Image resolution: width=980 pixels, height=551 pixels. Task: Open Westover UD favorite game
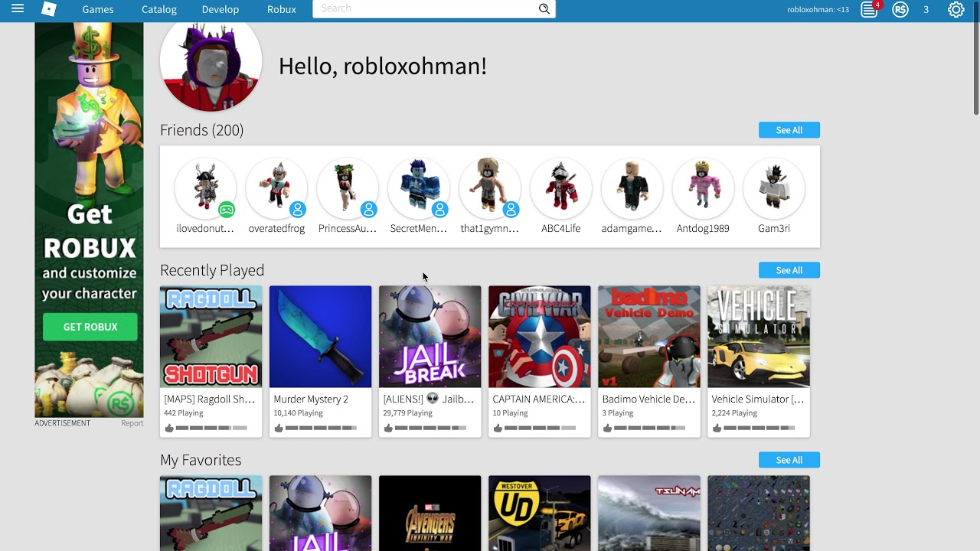coord(539,514)
